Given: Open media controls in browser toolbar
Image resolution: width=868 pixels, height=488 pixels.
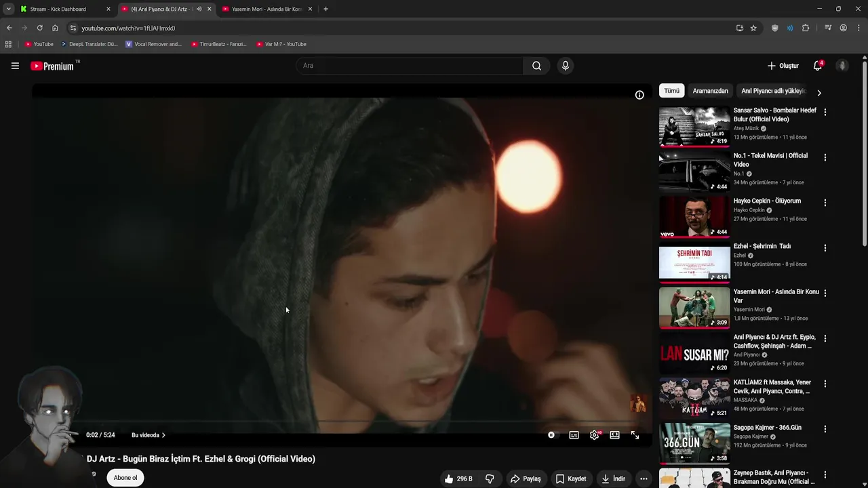Looking at the screenshot, I should tap(828, 28).
